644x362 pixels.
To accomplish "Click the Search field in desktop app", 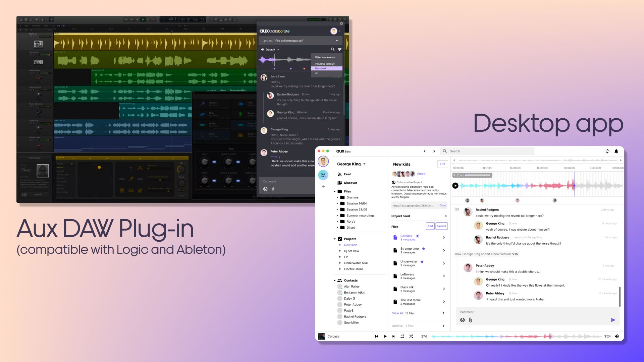I will click(487, 151).
